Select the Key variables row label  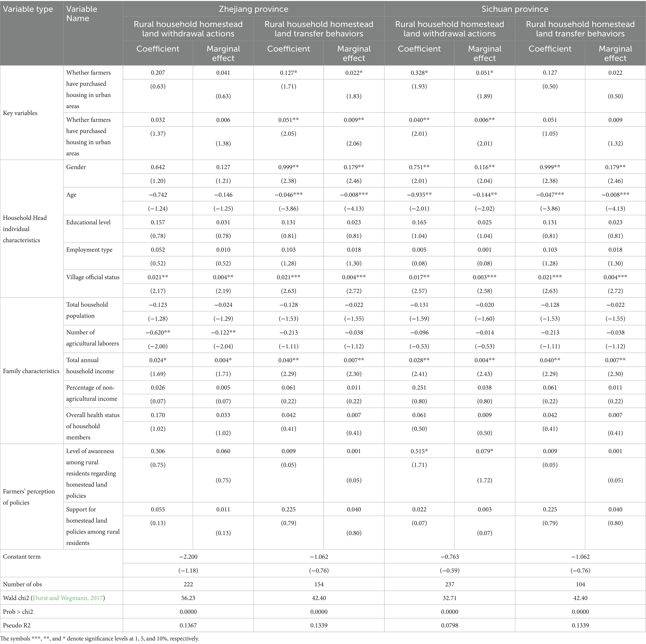(x=20, y=113)
